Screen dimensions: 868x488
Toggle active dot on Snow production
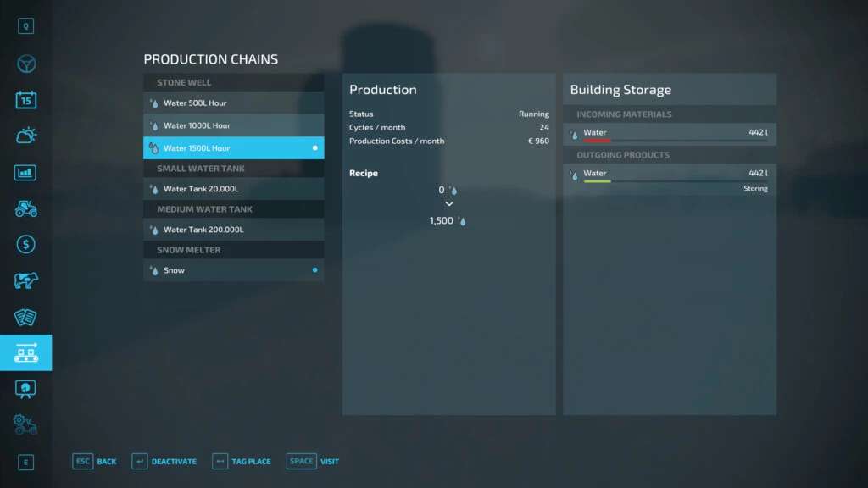click(x=315, y=270)
